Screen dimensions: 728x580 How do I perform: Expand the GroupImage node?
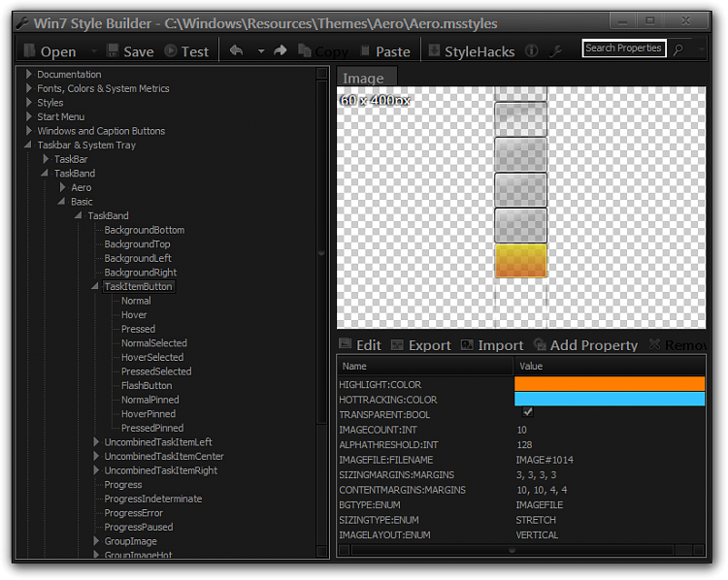click(96, 541)
